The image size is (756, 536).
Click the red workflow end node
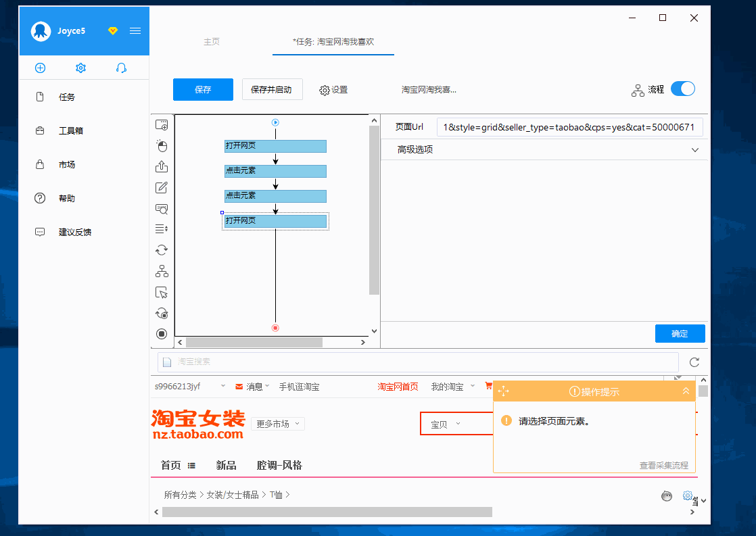[275, 328]
